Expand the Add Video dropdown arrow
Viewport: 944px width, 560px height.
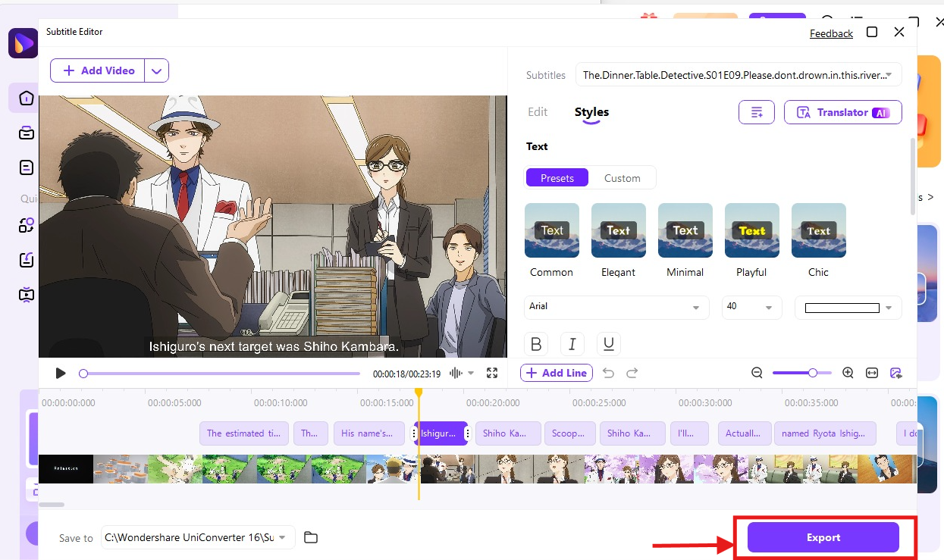(156, 70)
